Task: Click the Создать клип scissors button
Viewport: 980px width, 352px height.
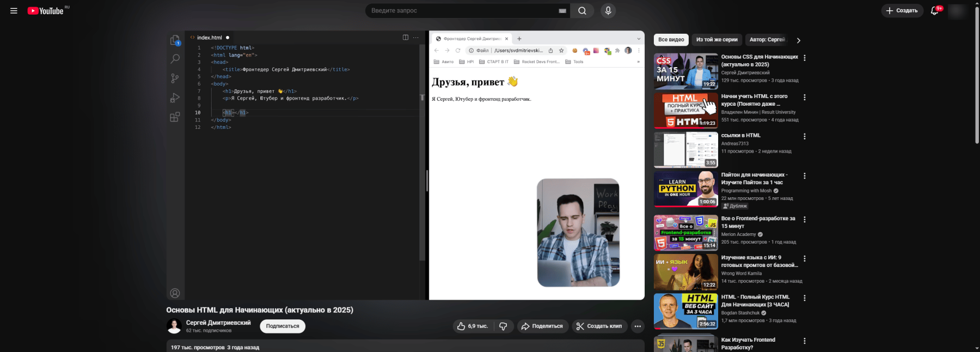Action: (599, 326)
